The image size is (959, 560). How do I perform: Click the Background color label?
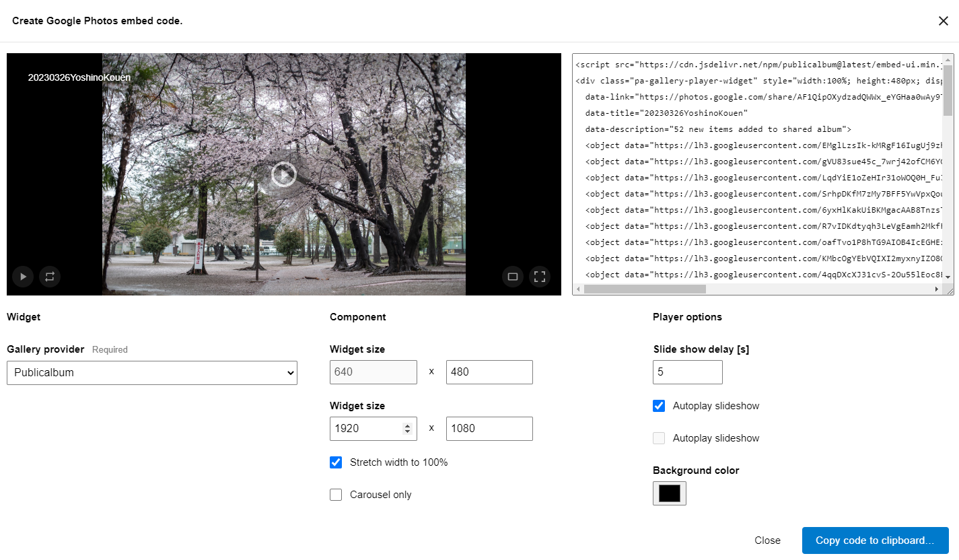pyautogui.click(x=696, y=470)
